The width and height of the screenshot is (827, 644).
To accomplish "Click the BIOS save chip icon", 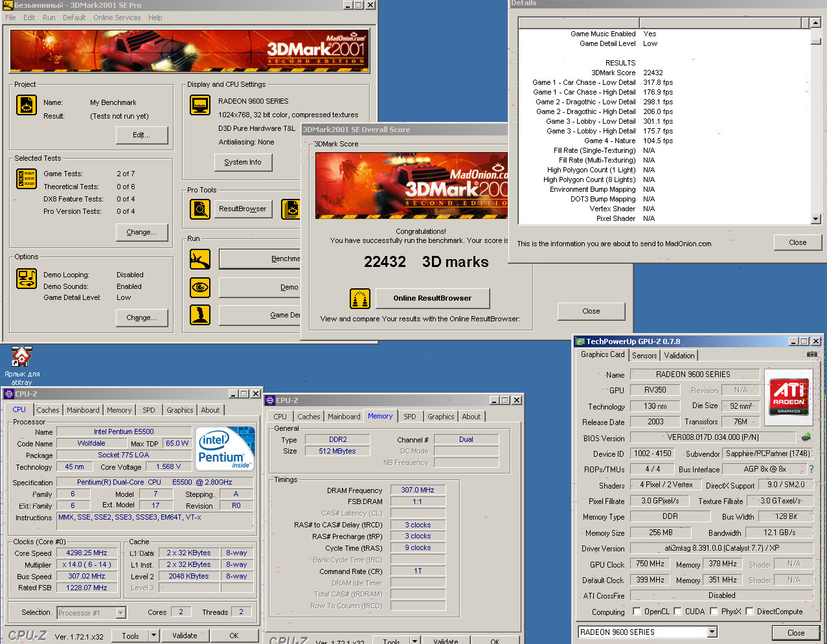I will point(806,437).
